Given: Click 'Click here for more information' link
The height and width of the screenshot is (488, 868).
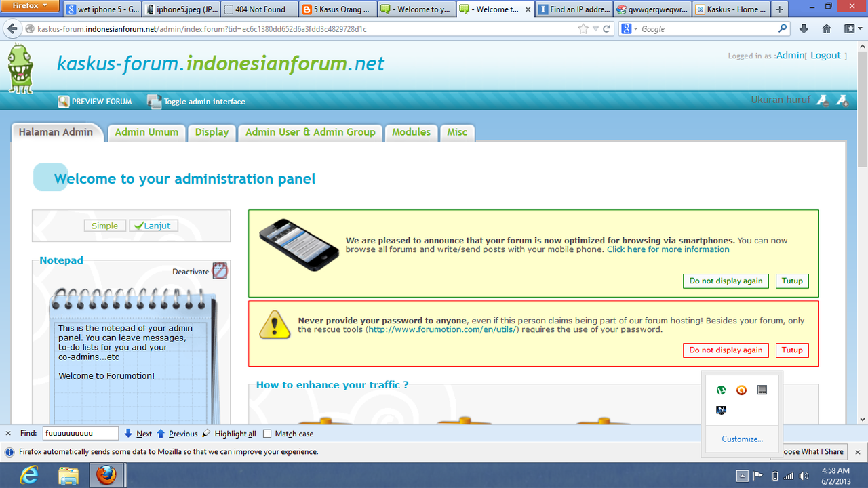Looking at the screenshot, I should tap(668, 249).
